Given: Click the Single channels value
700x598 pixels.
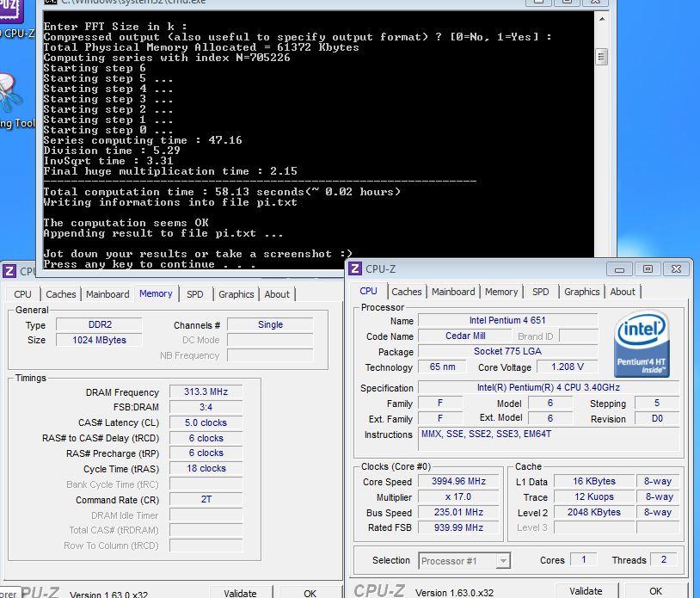Looking at the screenshot, I should click(x=270, y=324).
